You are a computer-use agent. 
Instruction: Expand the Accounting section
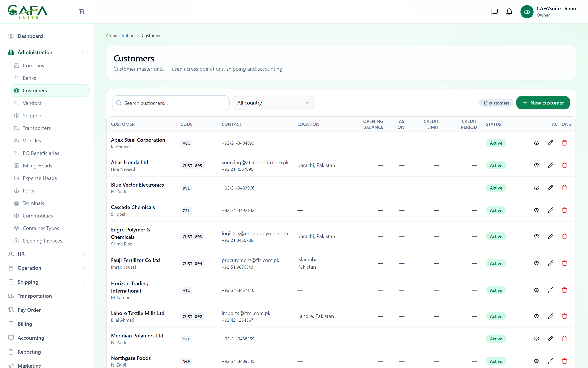click(x=47, y=338)
